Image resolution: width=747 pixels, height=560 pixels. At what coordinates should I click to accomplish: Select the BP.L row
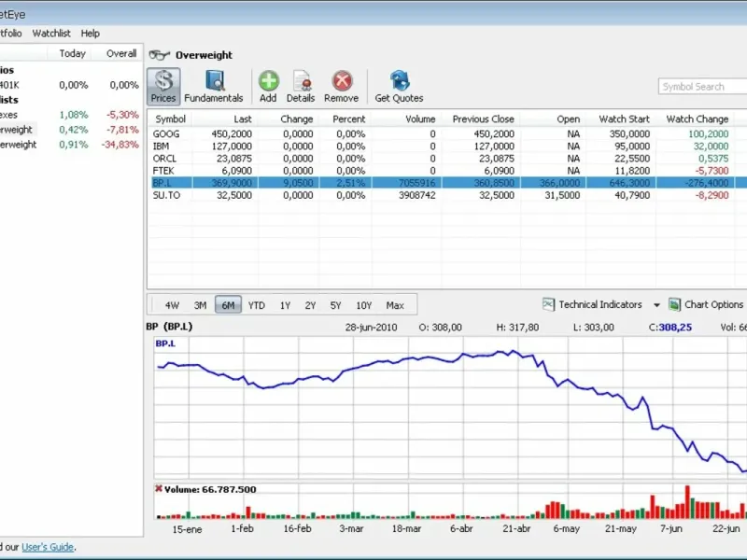coord(447,183)
